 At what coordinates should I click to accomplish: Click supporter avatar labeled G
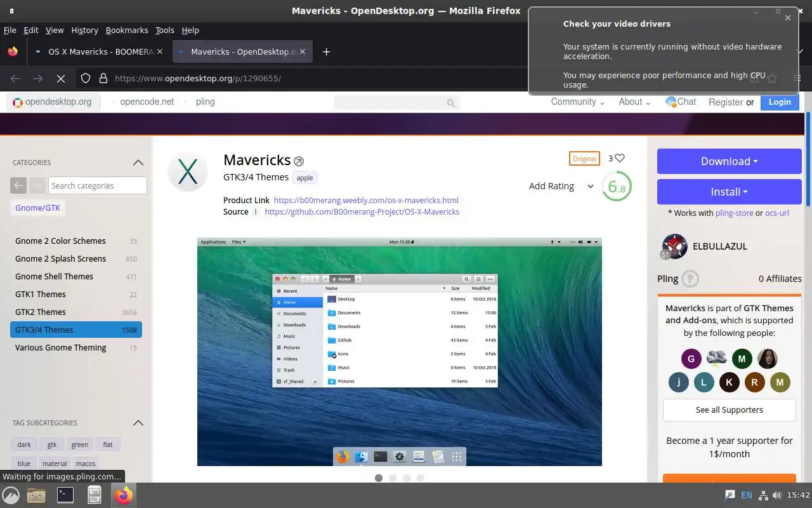click(691, 359)
